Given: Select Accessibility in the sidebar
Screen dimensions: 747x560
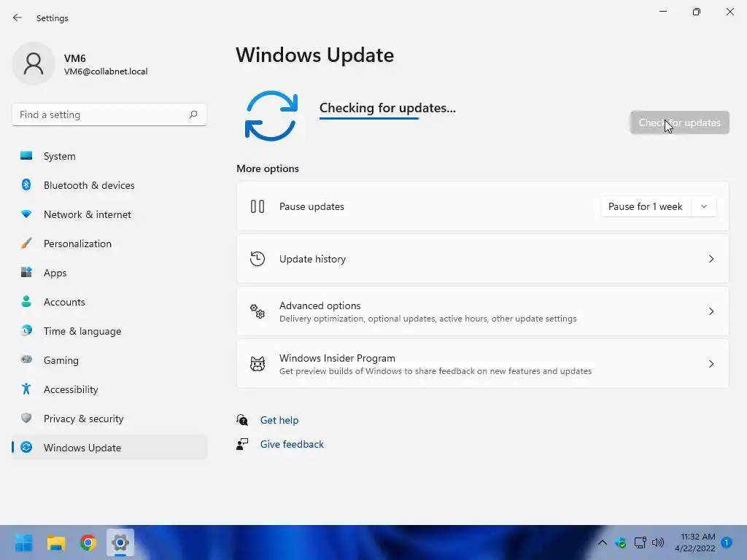Looking at the screenshot, I should coord(109,389).
